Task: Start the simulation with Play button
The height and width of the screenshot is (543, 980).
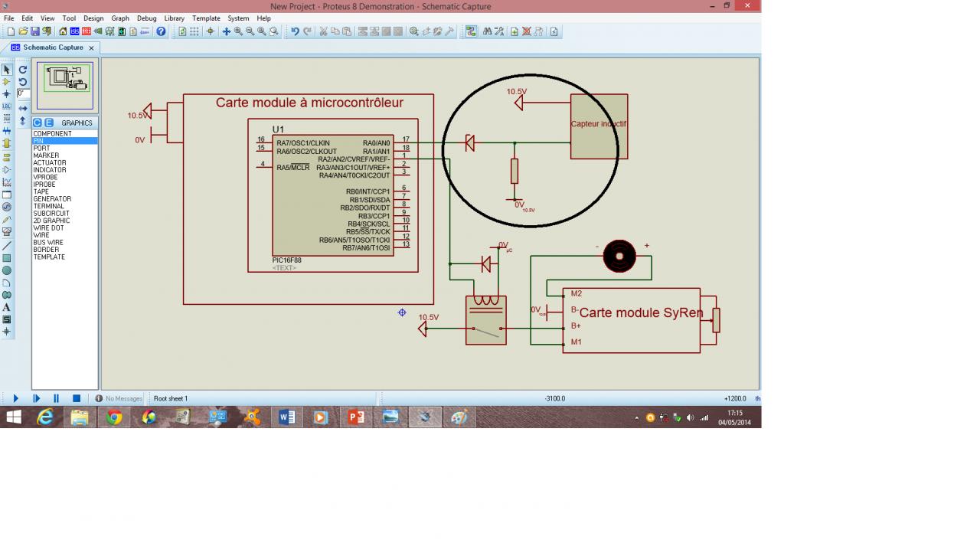Action: pos(15,398)
